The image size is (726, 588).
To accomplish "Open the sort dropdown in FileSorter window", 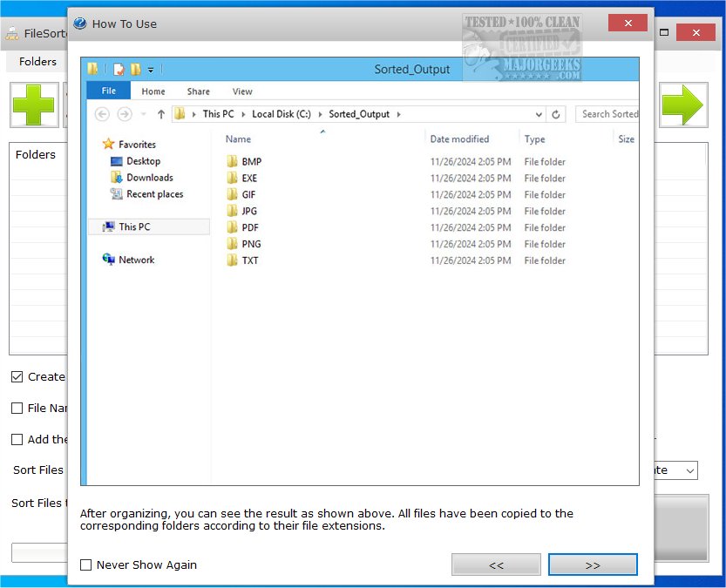I will coord(690,470).
